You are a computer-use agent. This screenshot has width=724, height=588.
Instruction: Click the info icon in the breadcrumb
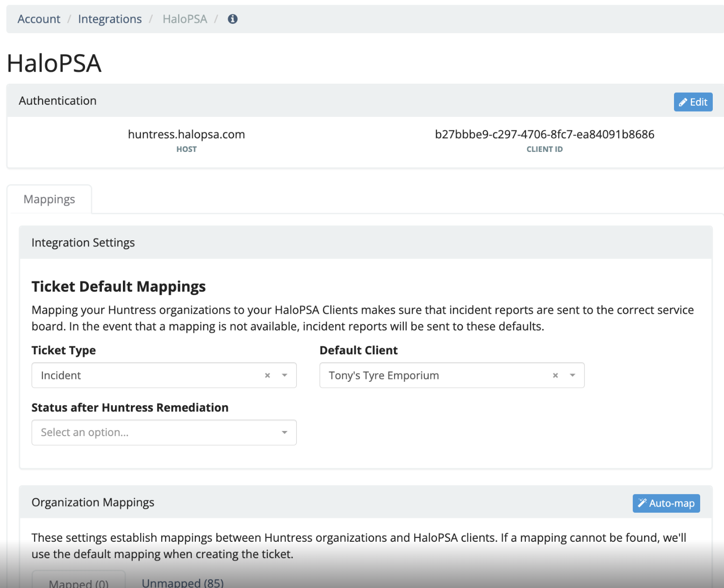click(232, 19)
